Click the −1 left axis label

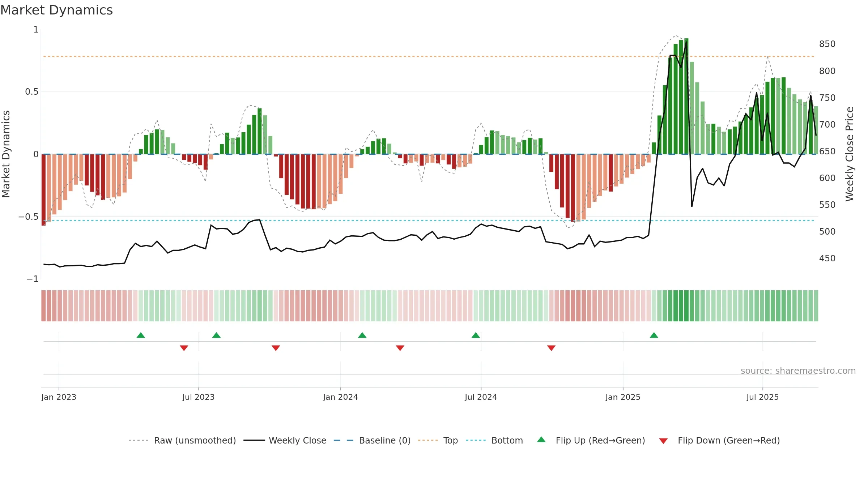tap(32, 279)
